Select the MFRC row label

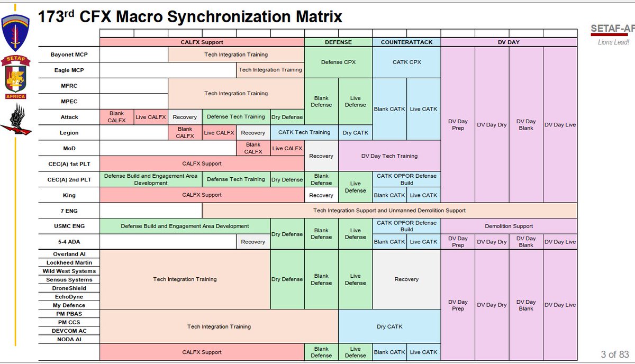coord(69,86)
